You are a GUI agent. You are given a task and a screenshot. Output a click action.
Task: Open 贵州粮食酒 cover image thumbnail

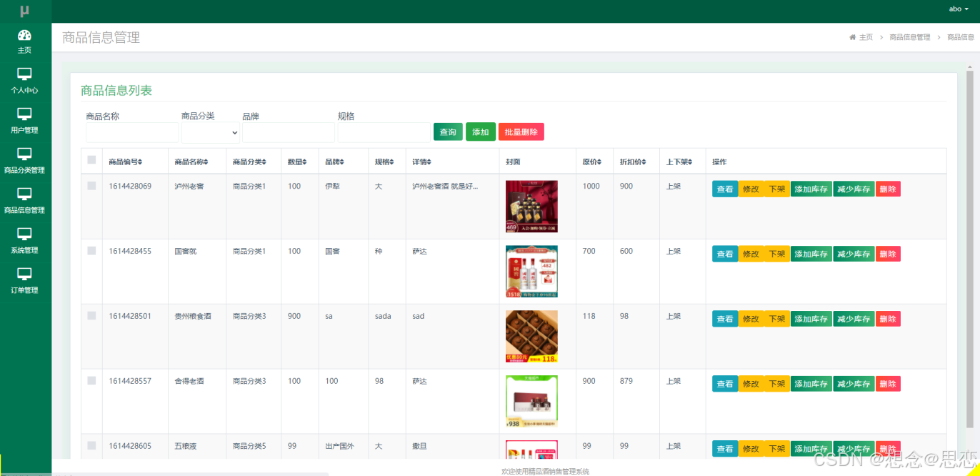coord(531,337)
